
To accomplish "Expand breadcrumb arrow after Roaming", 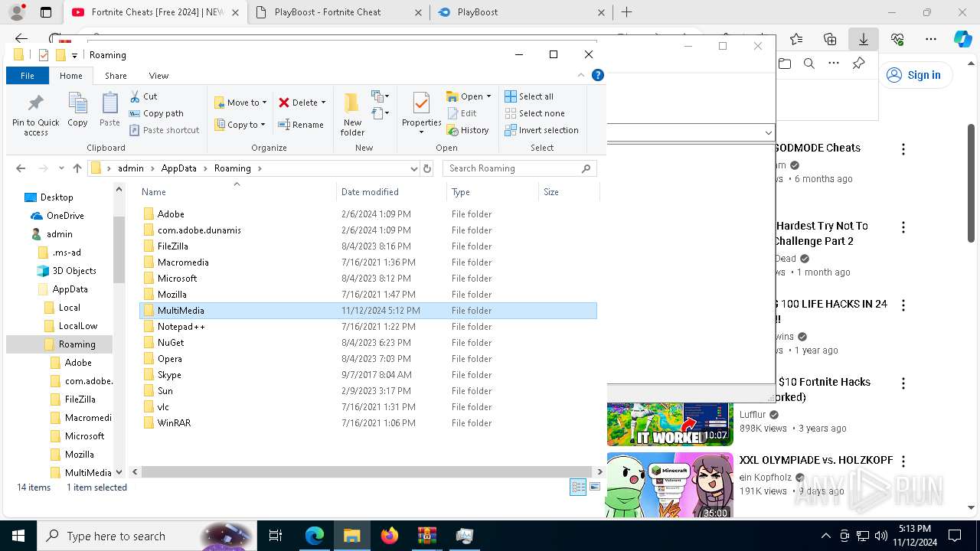I will (260, 168).
